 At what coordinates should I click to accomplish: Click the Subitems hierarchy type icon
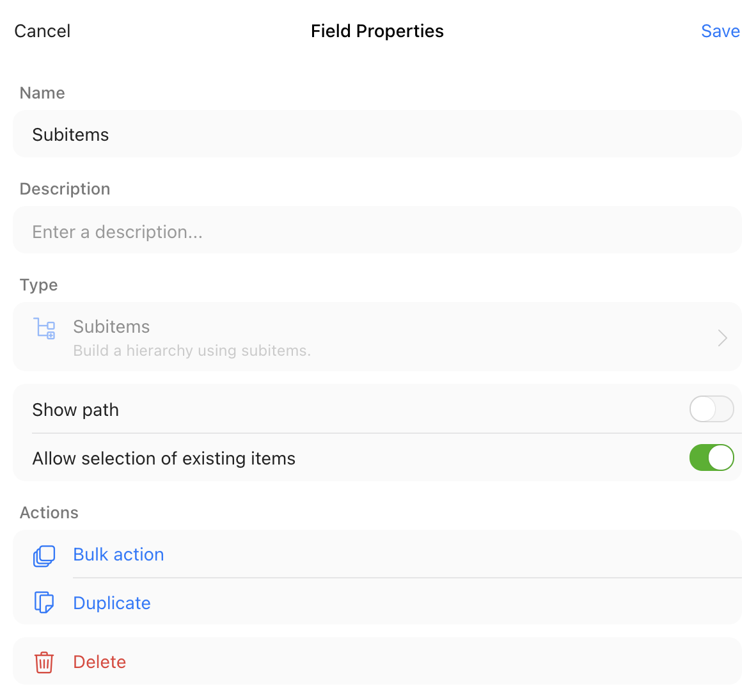[x=44, y=329]
